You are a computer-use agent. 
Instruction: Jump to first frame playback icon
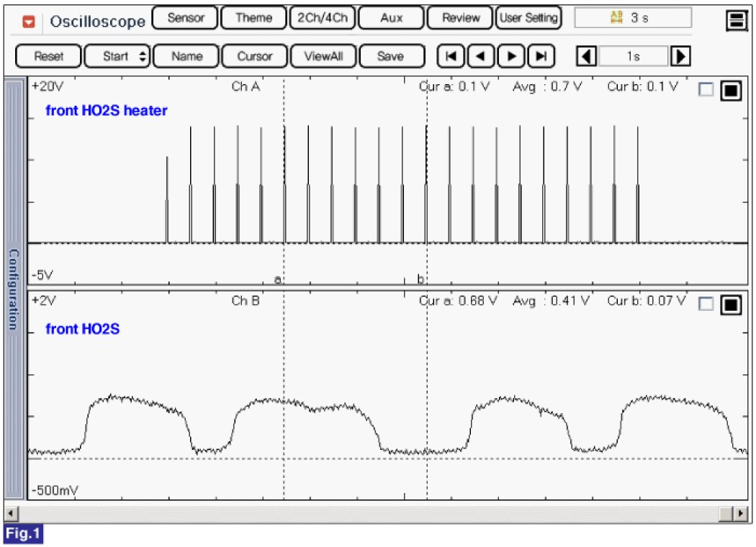coord(451,56)
